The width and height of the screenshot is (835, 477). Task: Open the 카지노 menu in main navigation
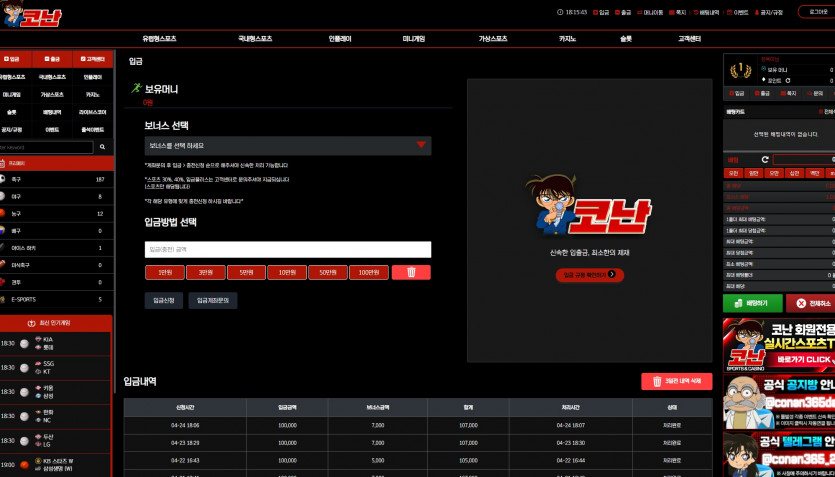tap(567, 39)
